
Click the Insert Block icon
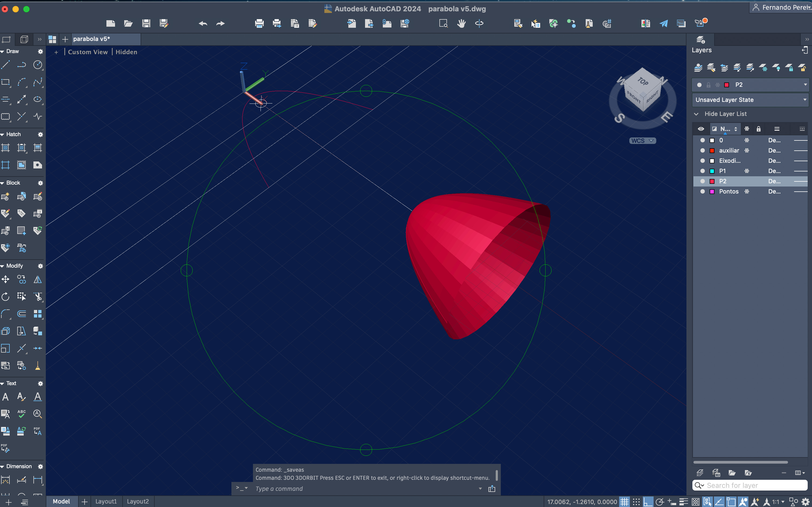[x=6, y=196]
